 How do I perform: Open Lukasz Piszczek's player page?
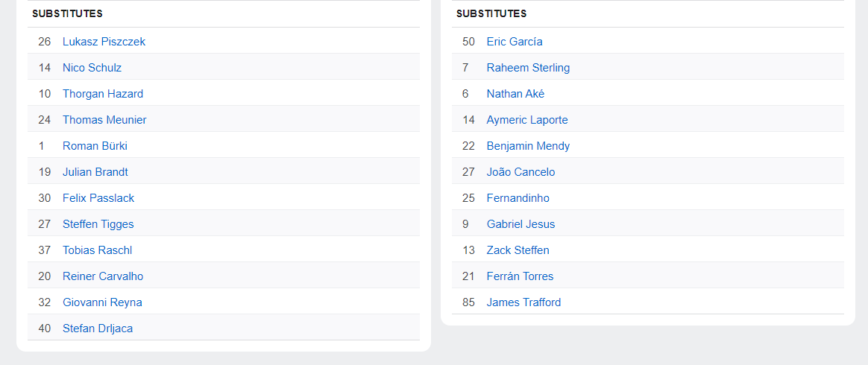tap(104, 42)
